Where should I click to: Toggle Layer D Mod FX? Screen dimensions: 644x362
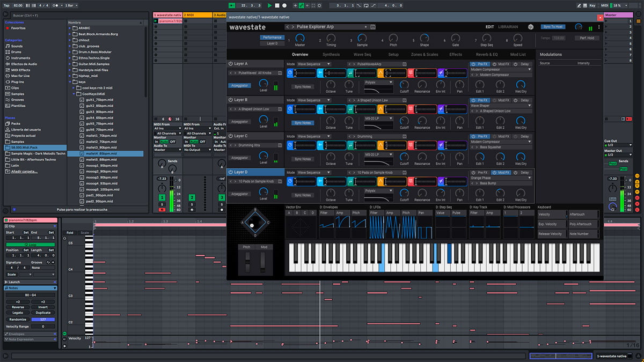tap(501, 173)
